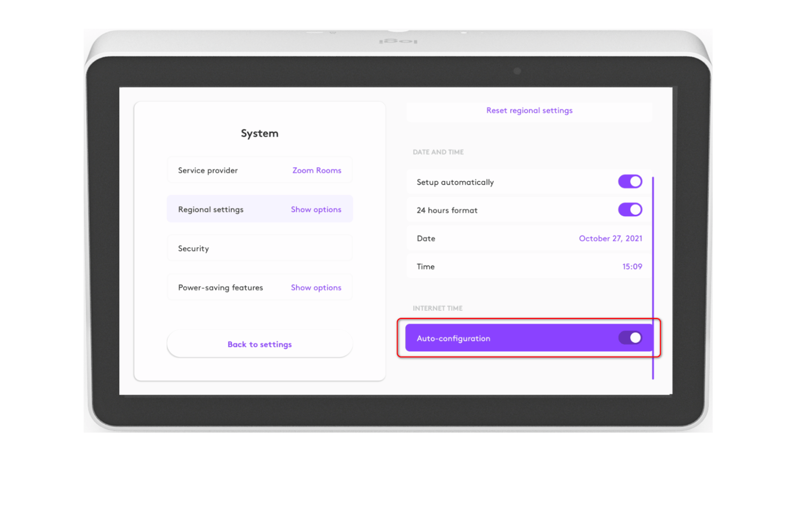The width and height of the screenshot is (812, 510).
Task: Change the date October 27, 2021
Action: pyautogui.click(x=610, y=238)
